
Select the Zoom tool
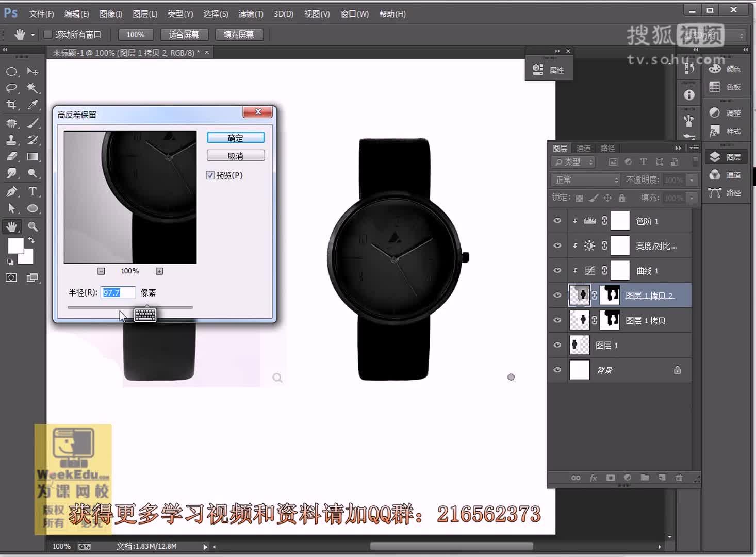pos(33,226)
